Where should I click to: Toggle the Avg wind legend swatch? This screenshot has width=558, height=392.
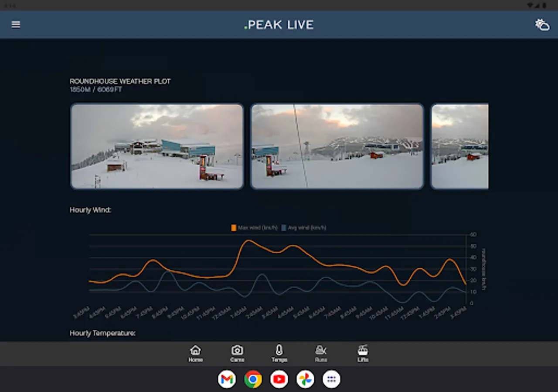coord(284,228)
